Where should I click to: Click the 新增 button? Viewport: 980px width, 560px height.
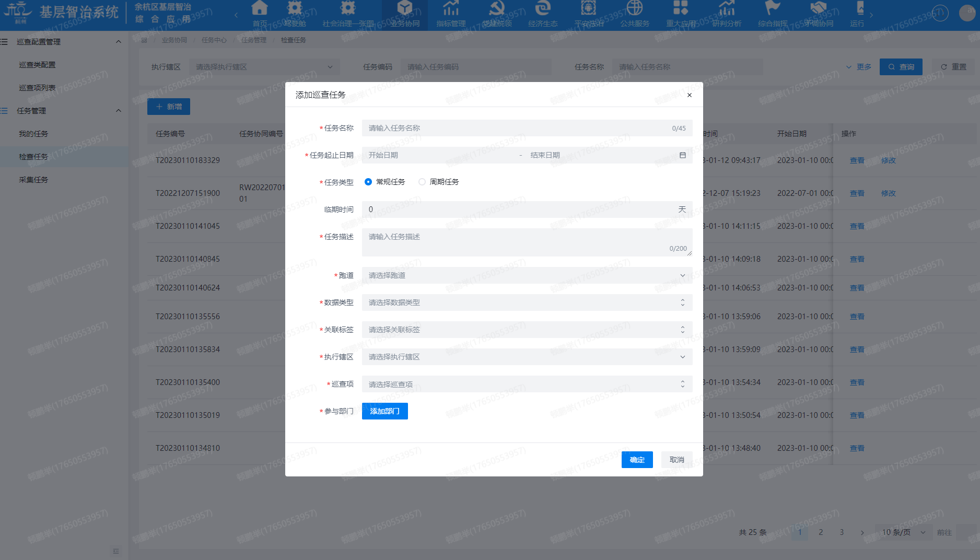[x=169, y=107]
